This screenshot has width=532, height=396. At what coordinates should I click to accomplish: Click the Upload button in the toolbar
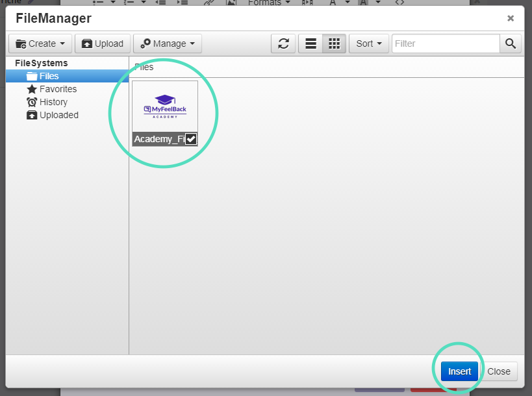(103, 43)
